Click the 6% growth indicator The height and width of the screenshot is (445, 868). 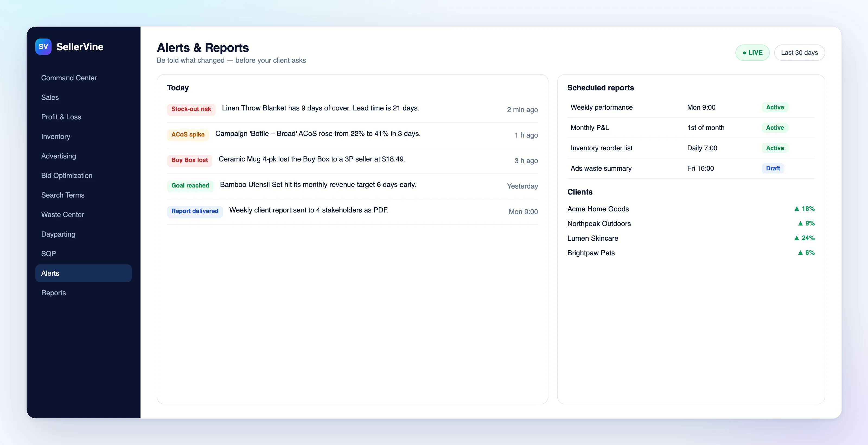click(806, 253)
